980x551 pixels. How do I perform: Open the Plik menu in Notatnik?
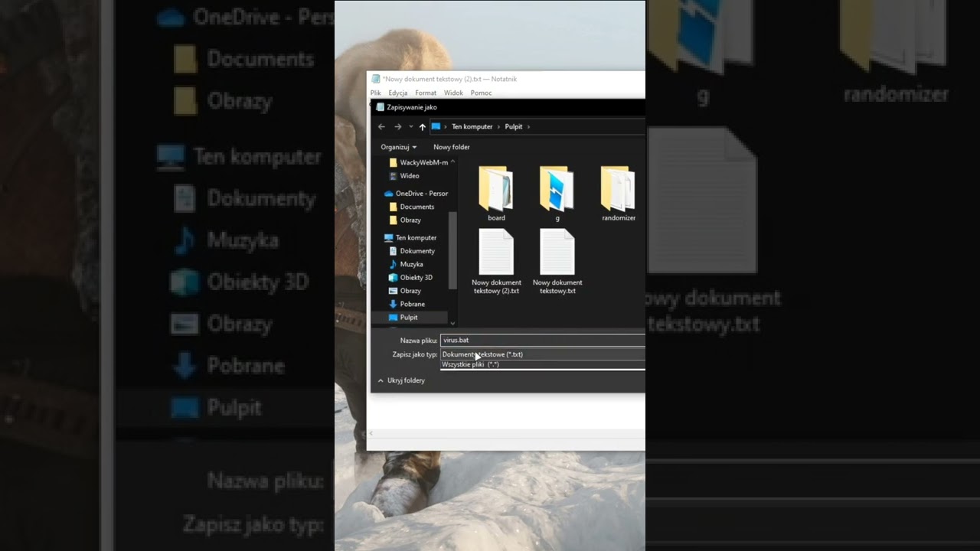[376, 93]
